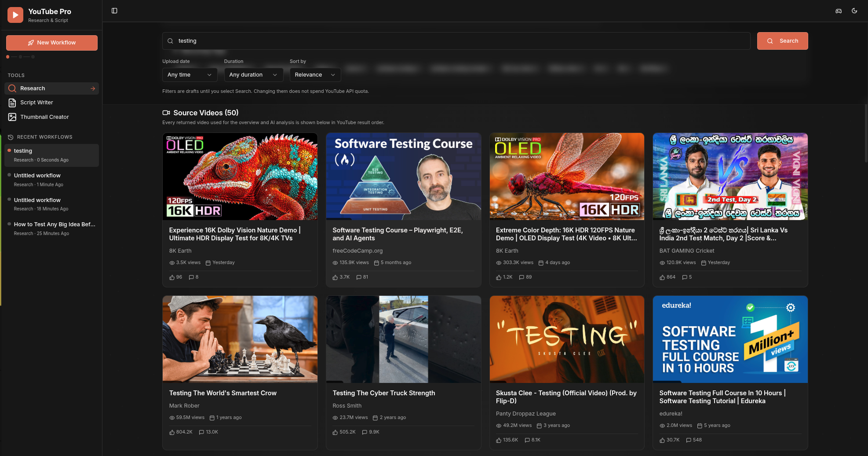Screen dimensions: 868x456
Task: Click the Source Videos camera icon
Action: (x=166, y=113)
